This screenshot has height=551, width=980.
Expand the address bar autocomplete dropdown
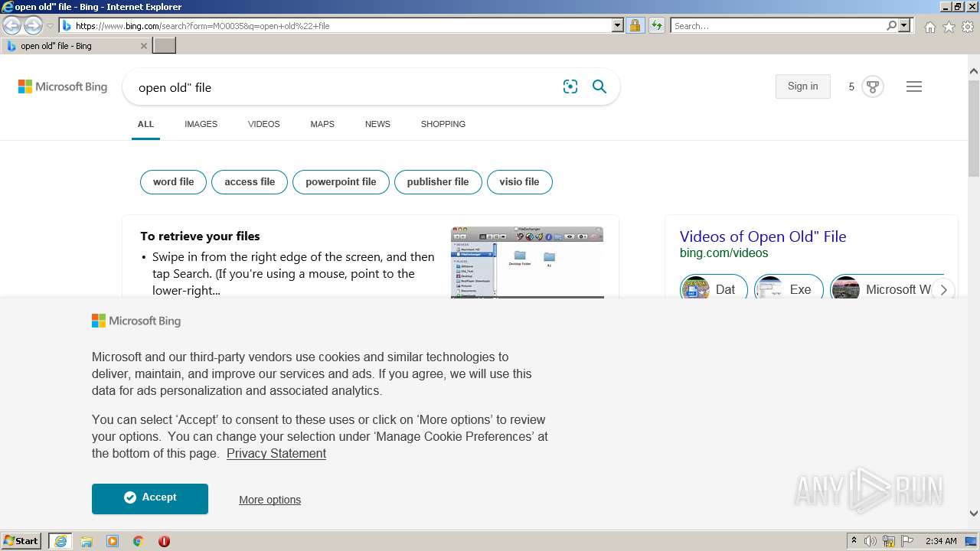point(618,26)
